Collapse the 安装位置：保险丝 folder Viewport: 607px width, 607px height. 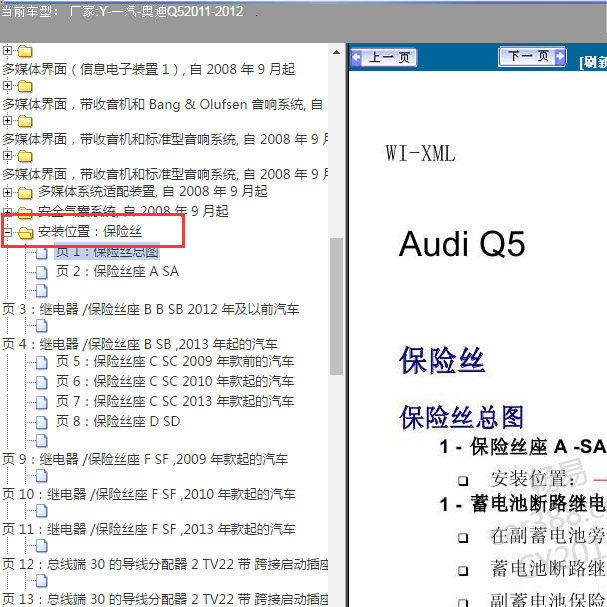point(7,232)
